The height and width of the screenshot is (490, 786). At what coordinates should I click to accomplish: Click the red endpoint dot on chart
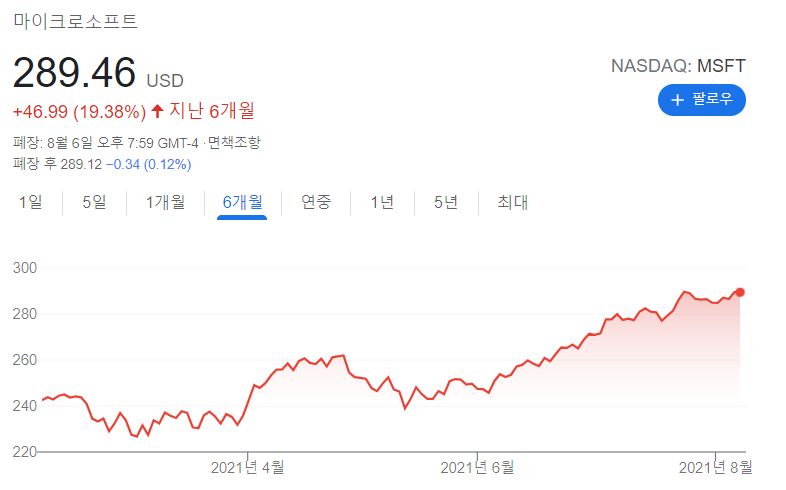(740, 292)
